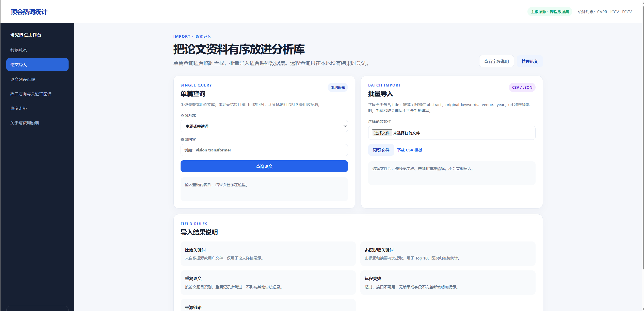Viewport: 644px width, 311px height.
Task: Click the CSV / JSON badge
Action: coord(522,88)
